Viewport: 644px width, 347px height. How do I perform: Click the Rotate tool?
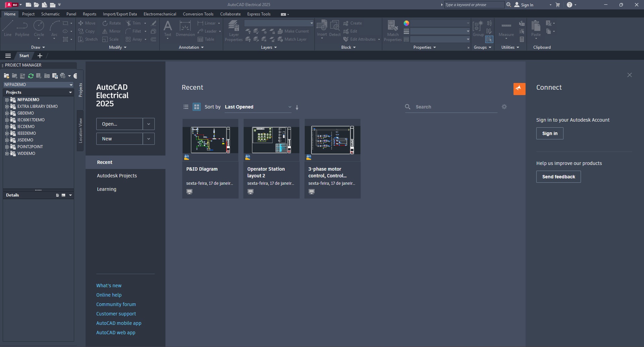pos(112,23)
